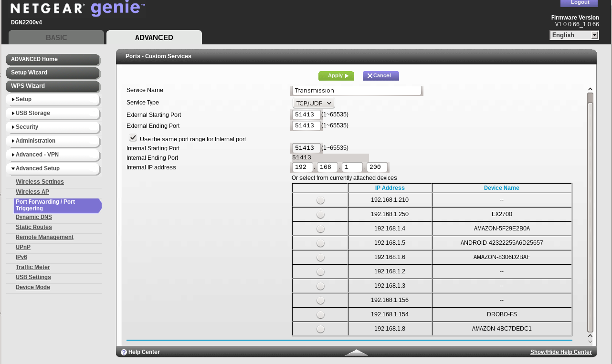612x364 pixels.
Task: Expand the Setup menu section
Action: point(53,99)
